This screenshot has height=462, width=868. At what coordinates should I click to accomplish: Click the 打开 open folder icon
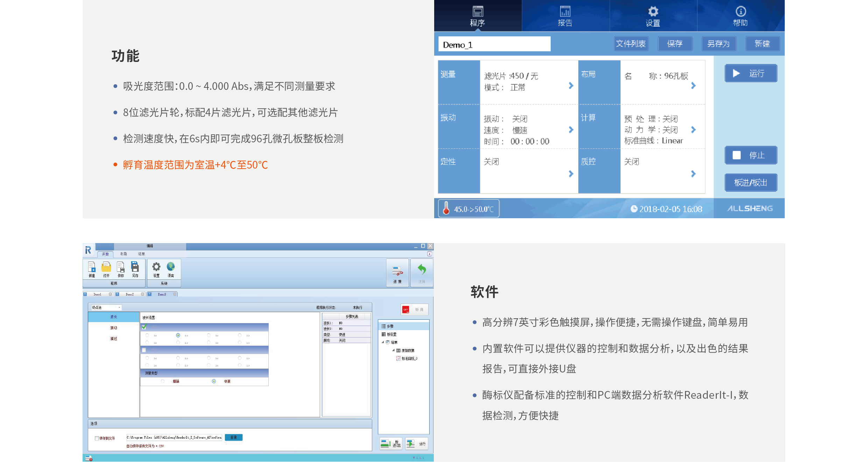coord(106,268)
